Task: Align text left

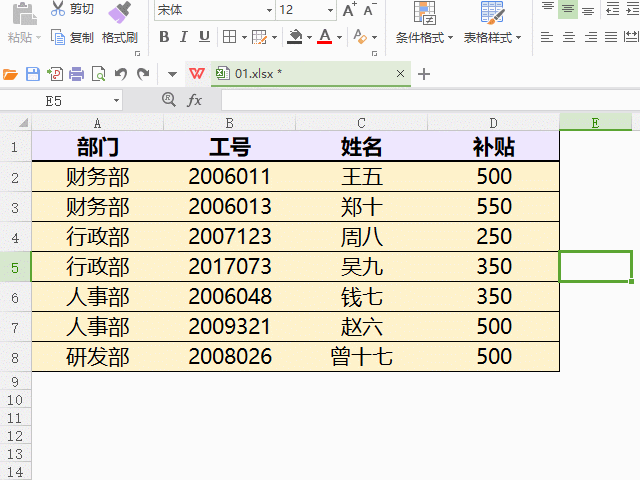Action: pos(547,37)
